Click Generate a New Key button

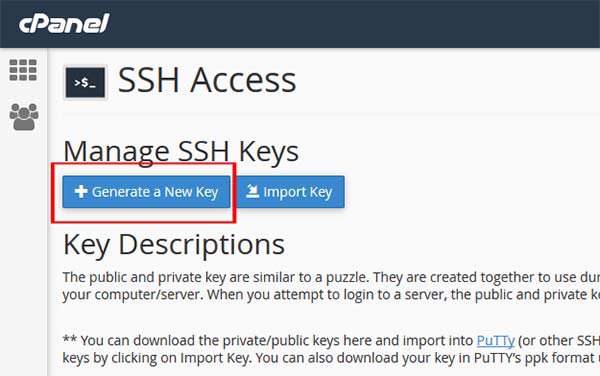coord(147,192)
